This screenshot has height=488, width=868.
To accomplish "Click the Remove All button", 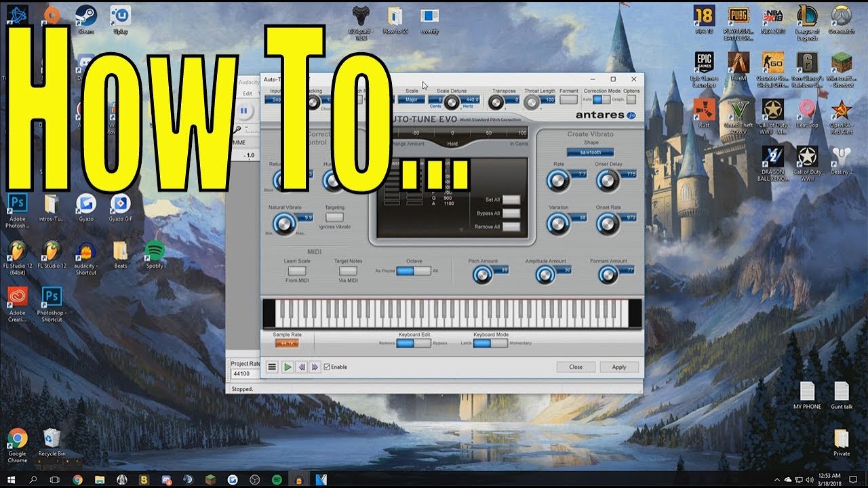I will pos(511,226).
